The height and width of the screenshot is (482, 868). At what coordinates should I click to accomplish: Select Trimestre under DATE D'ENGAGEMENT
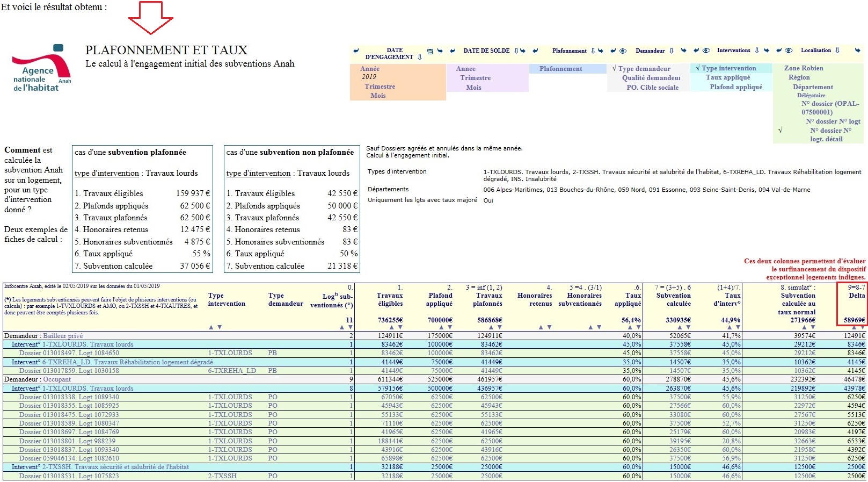pos(380,87)
